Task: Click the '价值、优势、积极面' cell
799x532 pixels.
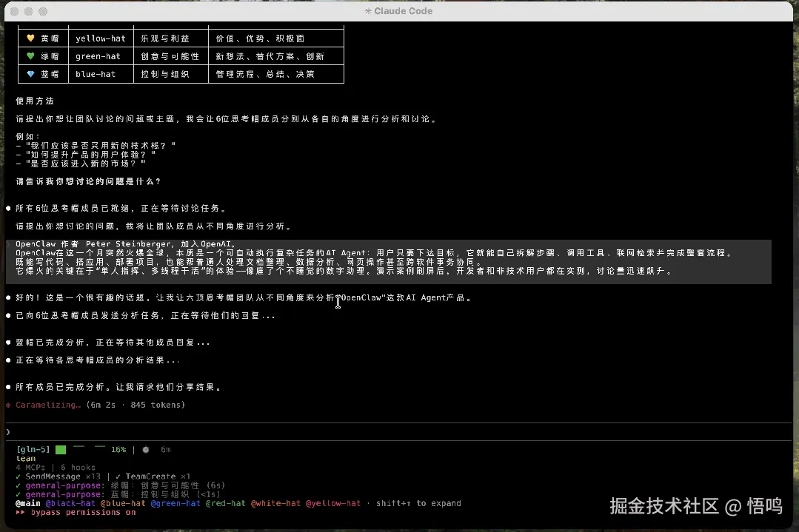Action: click(276, 38)
